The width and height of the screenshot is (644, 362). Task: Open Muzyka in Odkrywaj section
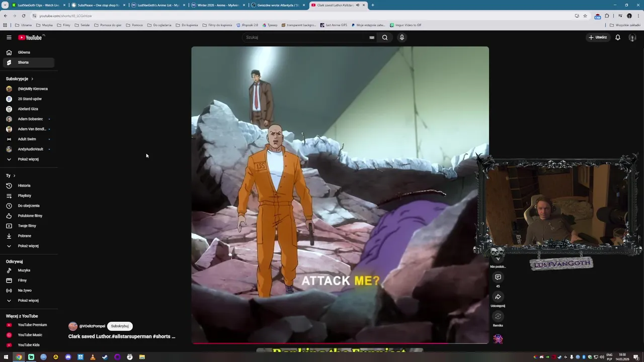tap(29, 270)
